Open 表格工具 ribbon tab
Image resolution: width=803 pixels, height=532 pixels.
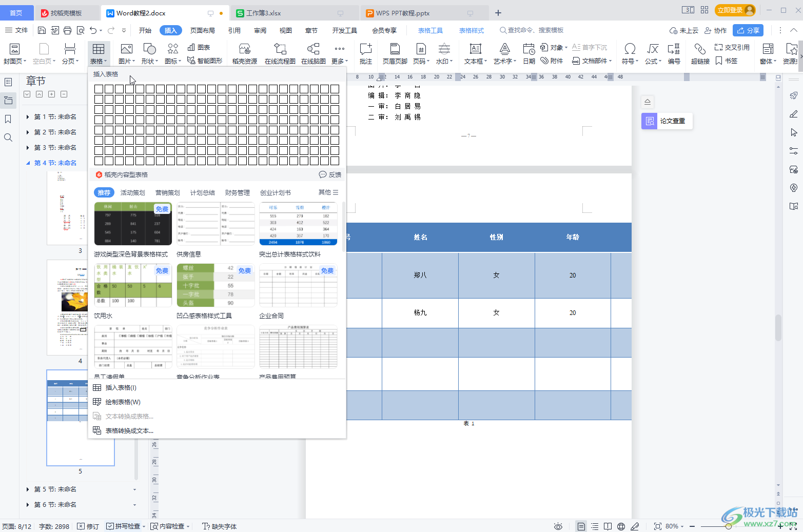(430, 30)
